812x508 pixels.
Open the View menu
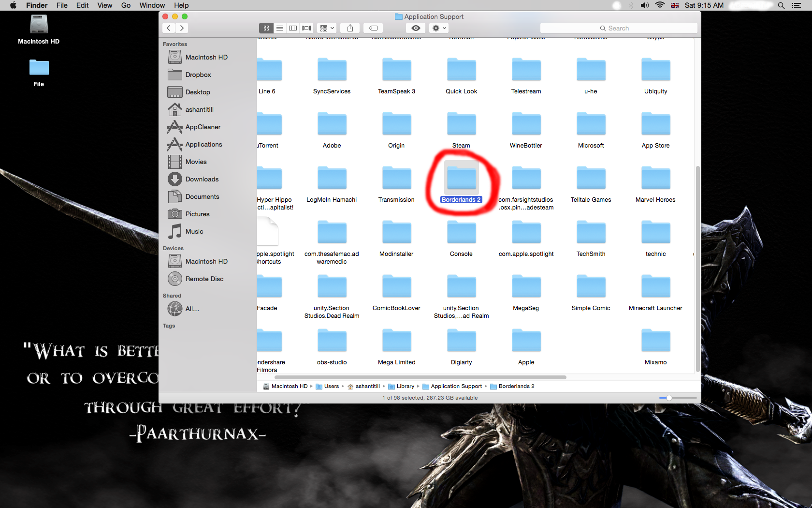(x=105, y=5)
